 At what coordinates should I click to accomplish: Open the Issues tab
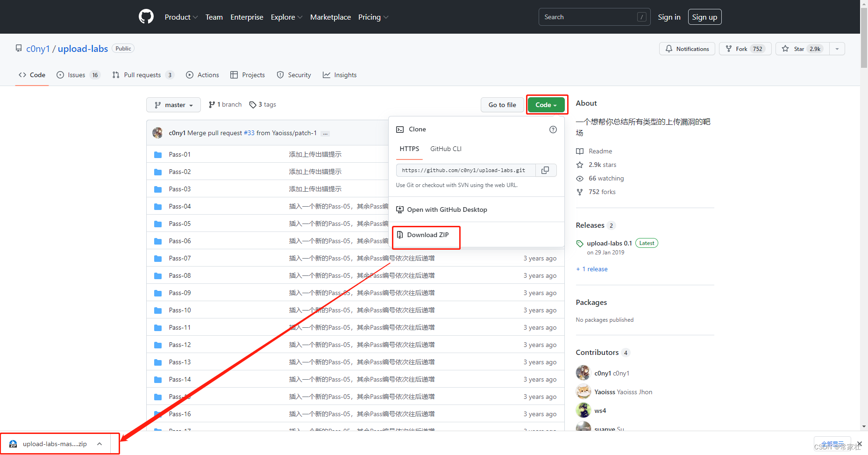(x=78, y=75)
